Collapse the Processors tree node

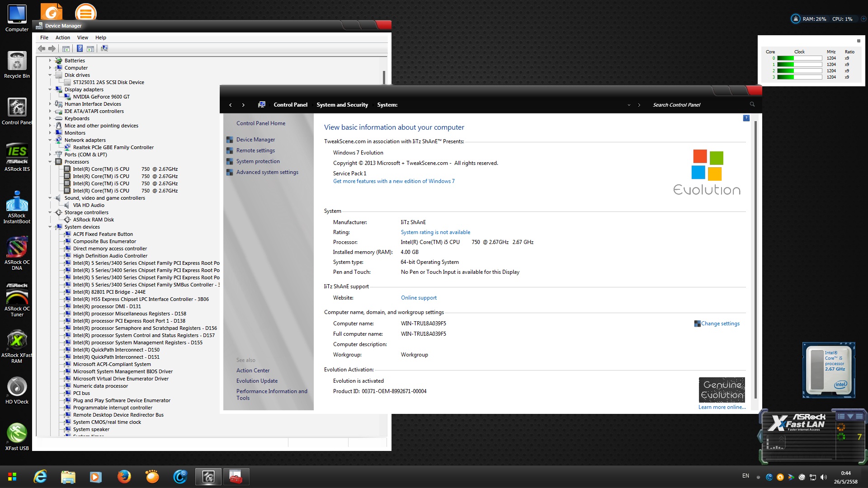tap(50, 162)
